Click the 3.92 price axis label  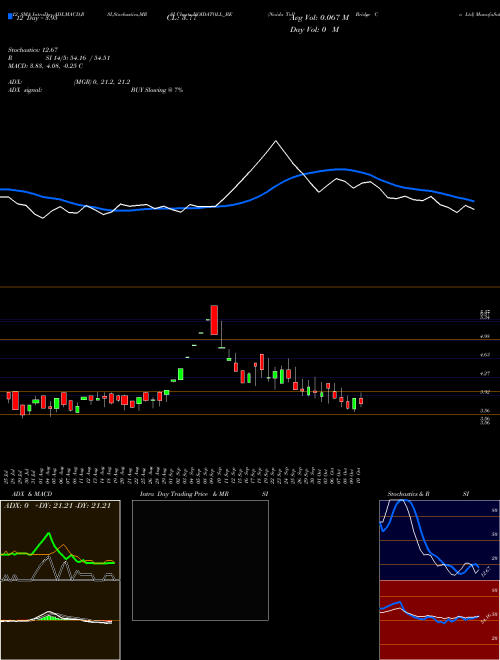click(x=485, y=392)
